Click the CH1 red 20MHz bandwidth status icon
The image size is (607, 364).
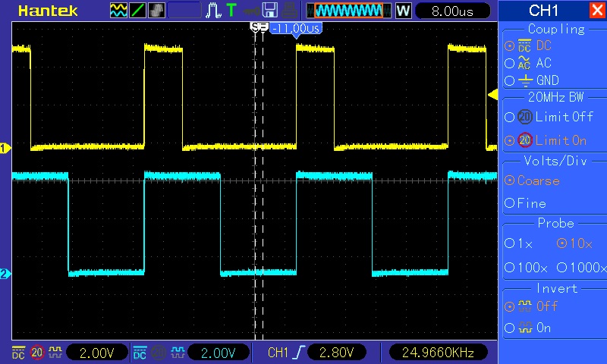click(37, 353)
